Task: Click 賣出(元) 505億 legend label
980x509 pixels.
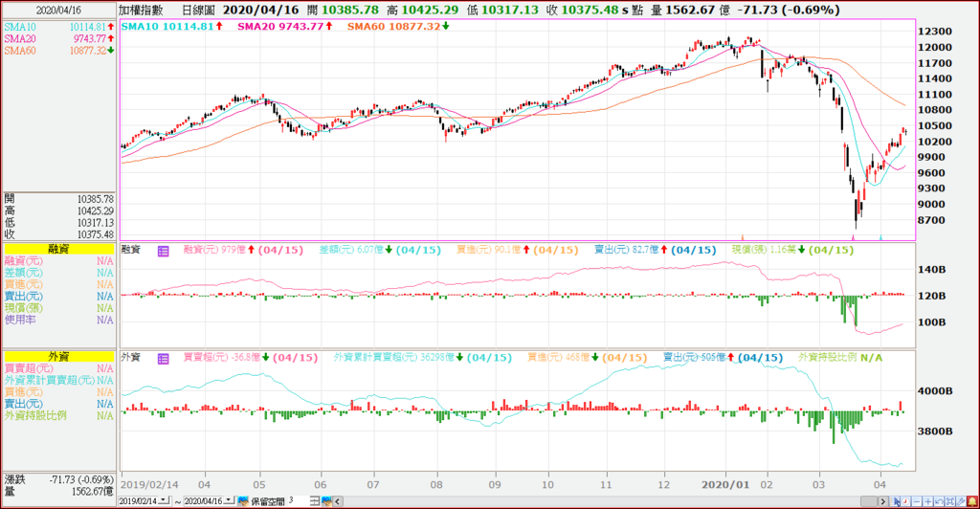Action: 723,358
